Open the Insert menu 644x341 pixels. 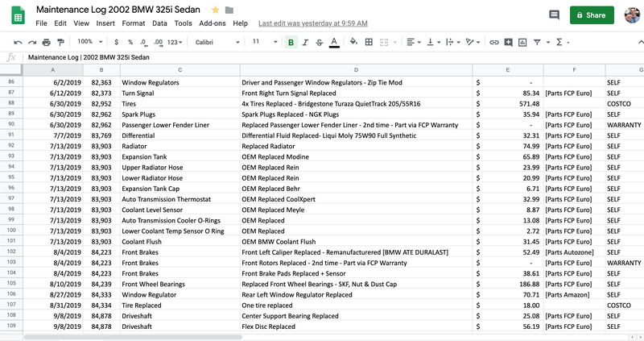(x=105, y=23)
